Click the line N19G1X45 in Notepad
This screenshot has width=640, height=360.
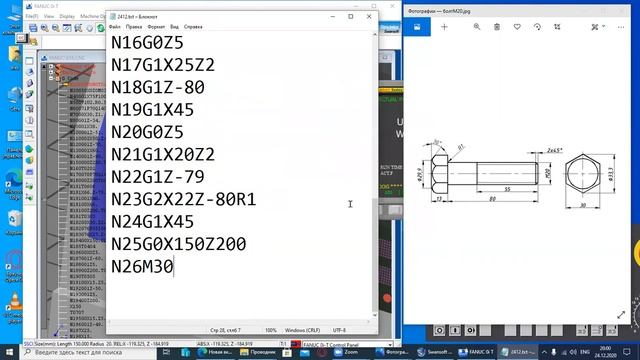[152, 110]
